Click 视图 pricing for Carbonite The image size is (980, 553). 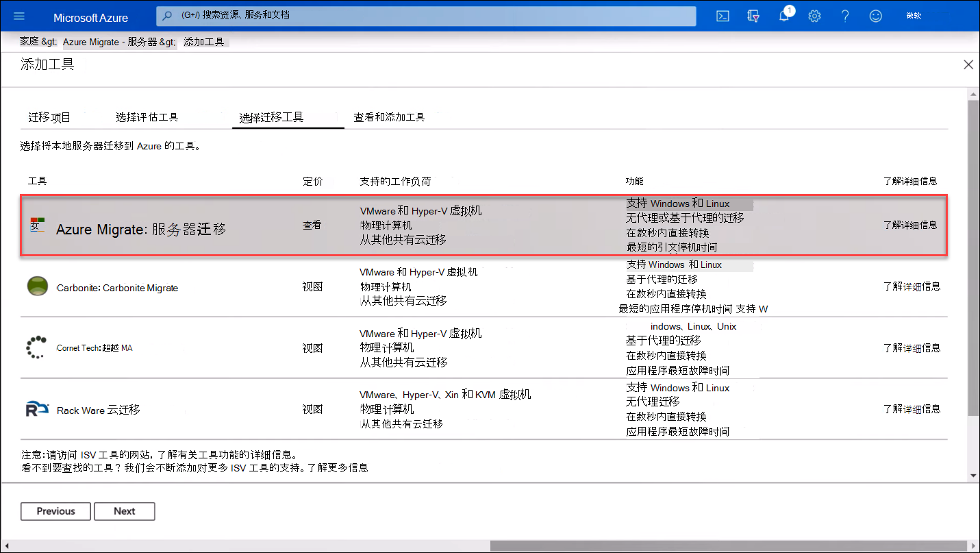point(312,286)
